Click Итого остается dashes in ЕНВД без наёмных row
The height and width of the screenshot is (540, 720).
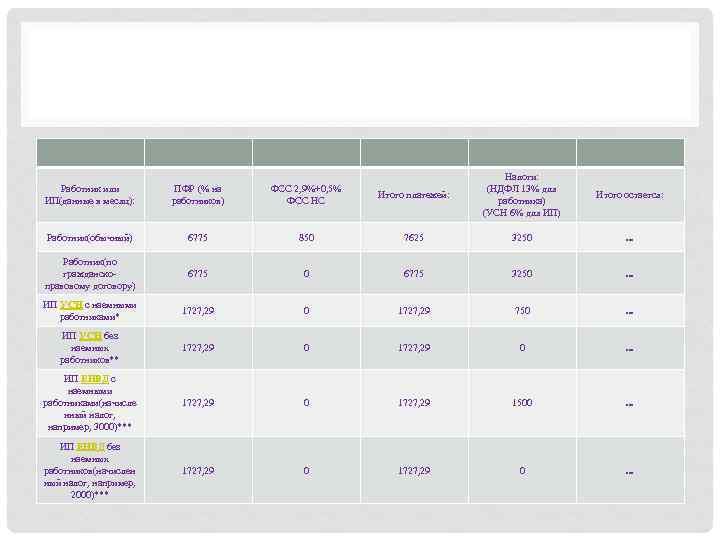pos(630,472)
